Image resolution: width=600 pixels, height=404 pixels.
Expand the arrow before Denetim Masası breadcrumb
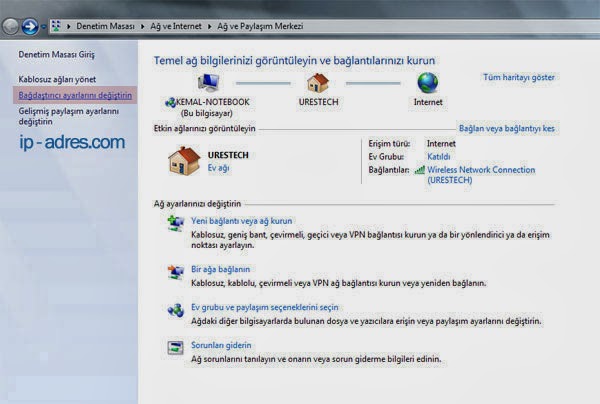pyautogui.click(x=69, y=26)
